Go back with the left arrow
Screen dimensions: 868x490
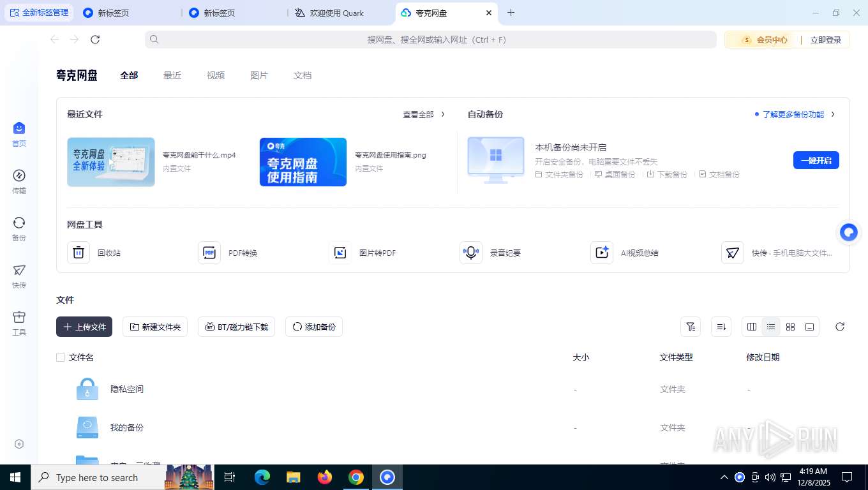pos(55,40)
